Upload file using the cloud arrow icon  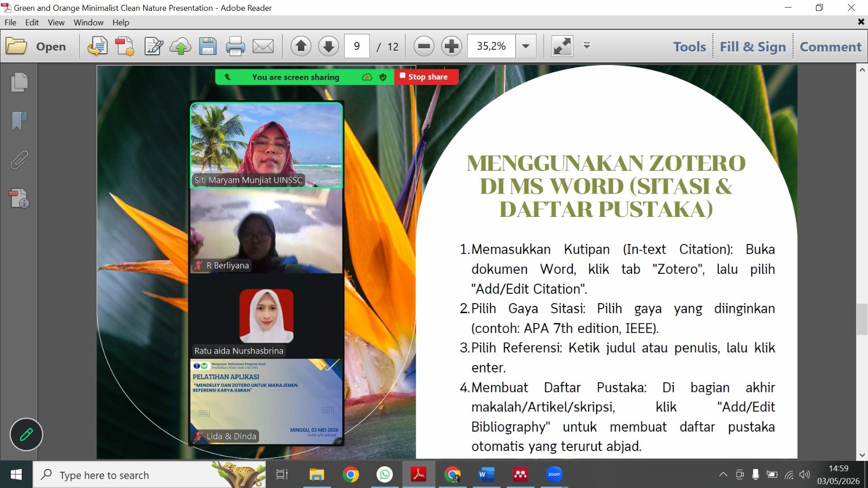tap(181, 47)
